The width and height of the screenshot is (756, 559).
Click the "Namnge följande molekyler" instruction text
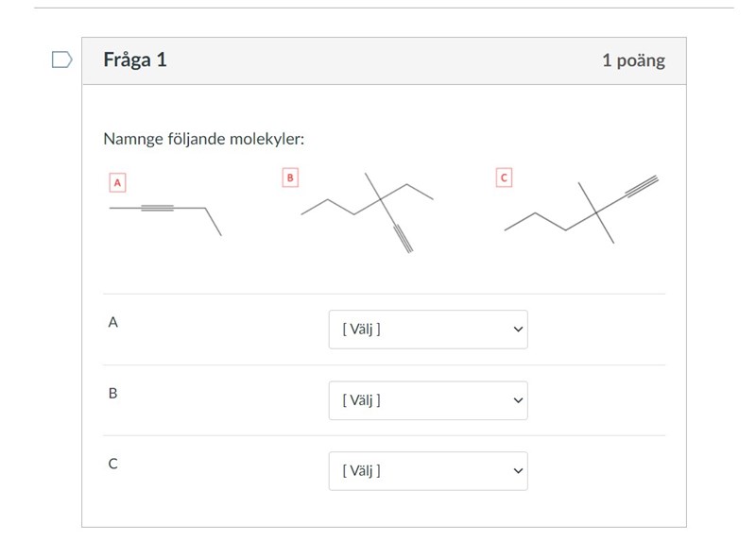click(x=204, y=140)
